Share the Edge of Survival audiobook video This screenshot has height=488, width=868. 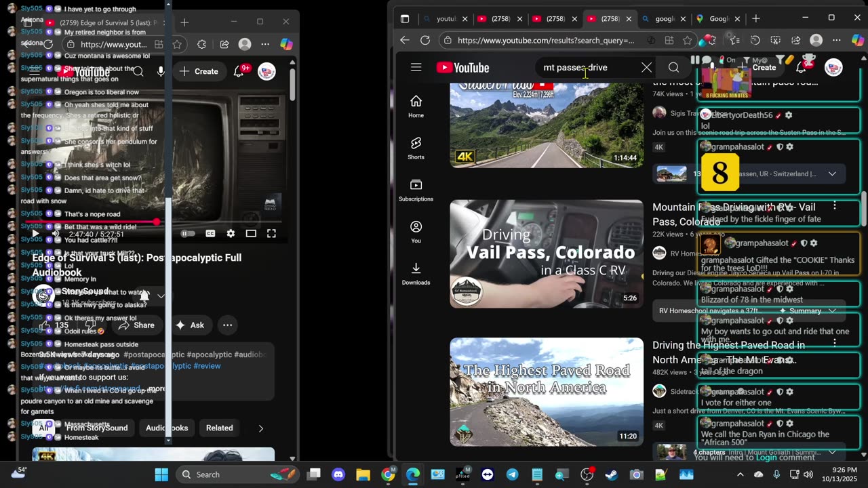[136, 325]
